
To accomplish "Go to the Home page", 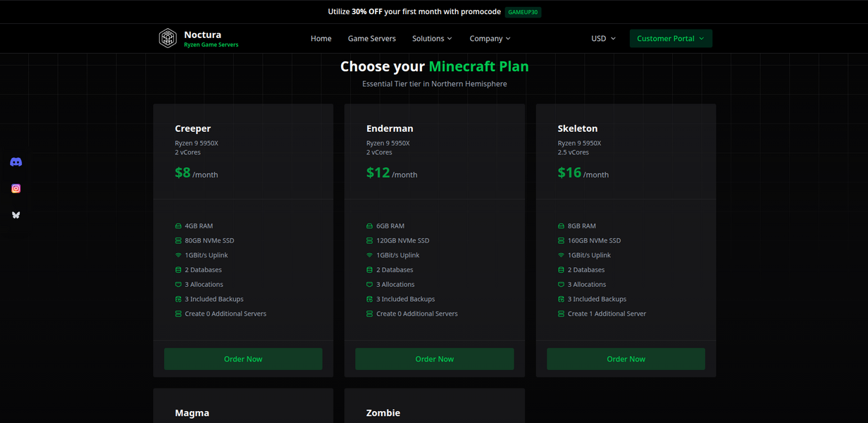I will 321,39.
